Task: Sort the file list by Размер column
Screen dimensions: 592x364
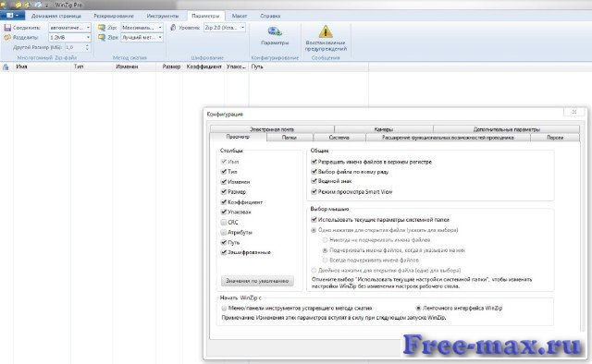Action: (x=171, y=67)
